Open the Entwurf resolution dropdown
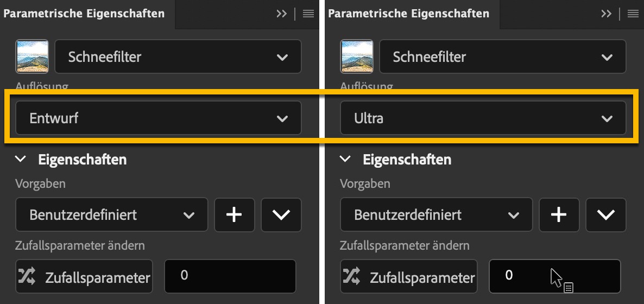This screenshot has height=304, width=644. tap(158, 118)
